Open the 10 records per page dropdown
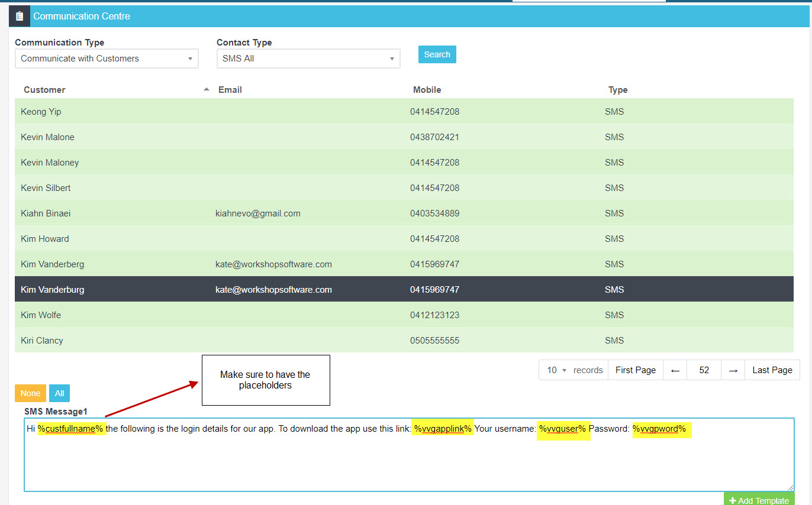This screenshot has width=812, height=505. point(557,370)
